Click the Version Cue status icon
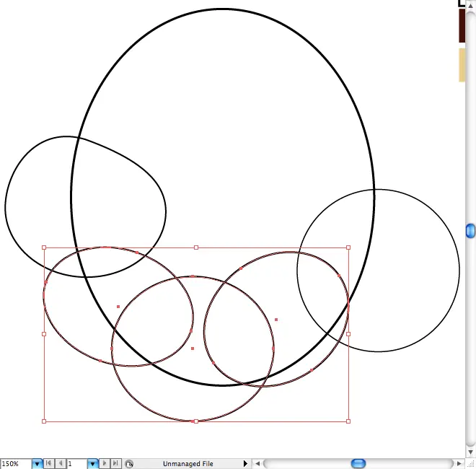The width and height of the screenshot is (476, 469). tap(129, 464)
